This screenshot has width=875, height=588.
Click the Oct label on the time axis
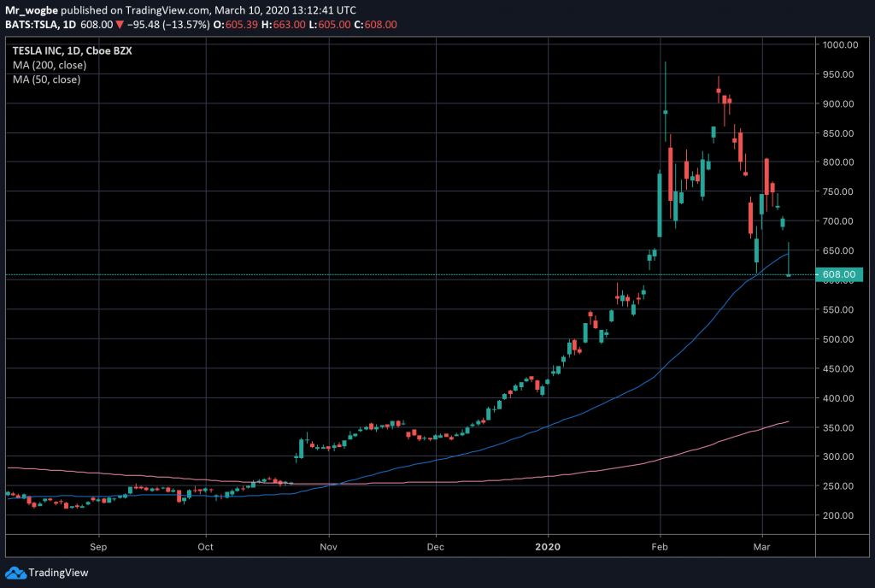(x=205, y=545)
